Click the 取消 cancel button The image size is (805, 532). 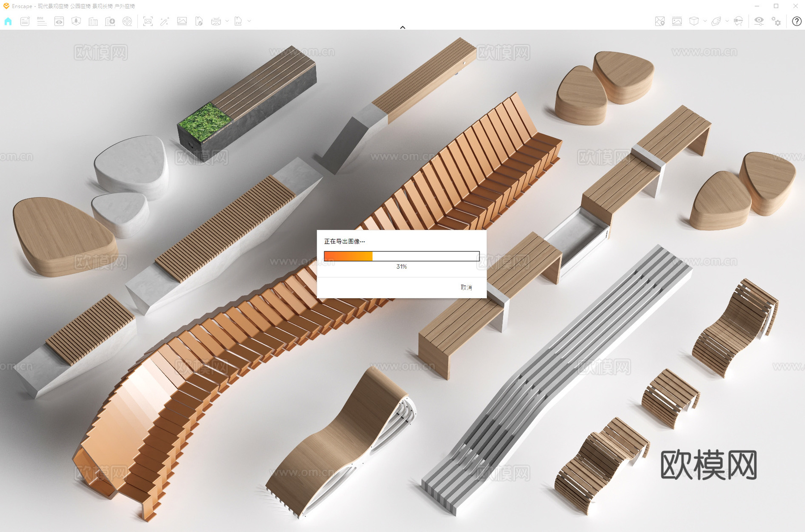pos(466,287)
